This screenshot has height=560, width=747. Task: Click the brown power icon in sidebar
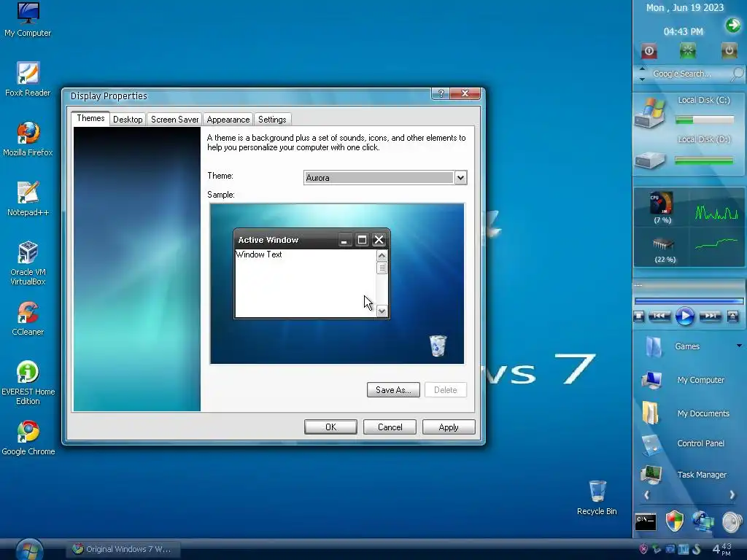click(x=729, y=50)
